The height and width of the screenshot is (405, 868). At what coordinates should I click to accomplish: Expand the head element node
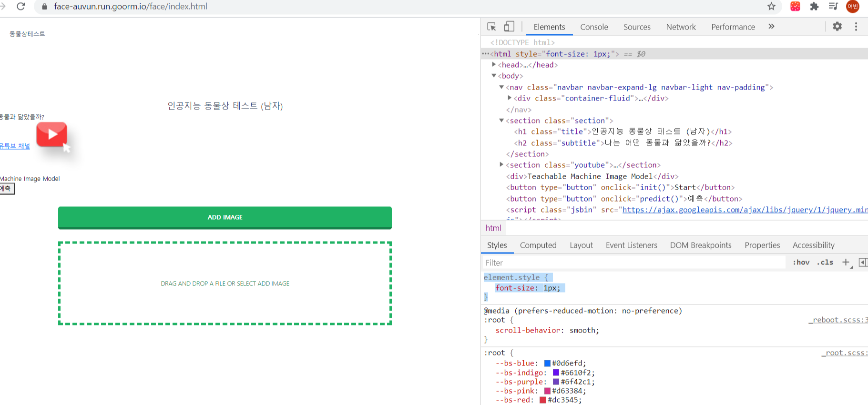494,64
